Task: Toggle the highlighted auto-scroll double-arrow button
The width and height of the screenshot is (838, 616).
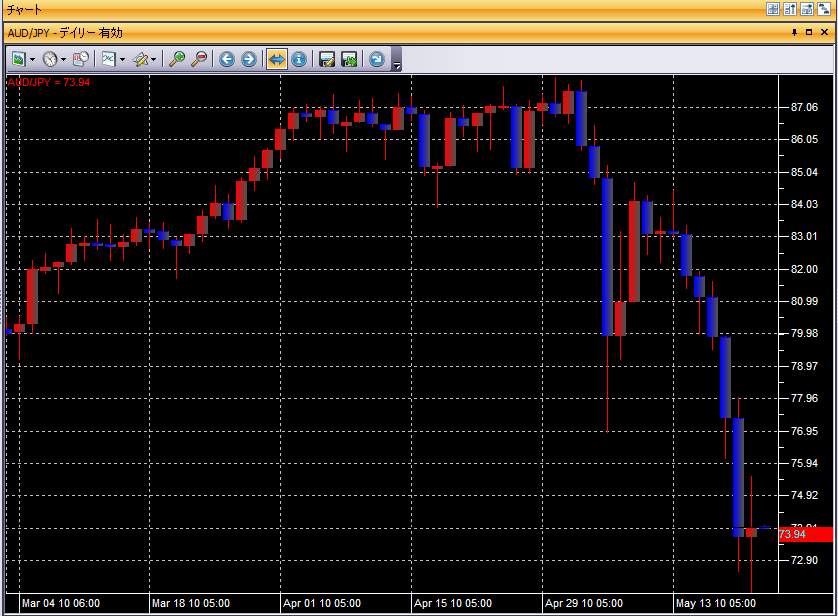Action: point(277,60)
